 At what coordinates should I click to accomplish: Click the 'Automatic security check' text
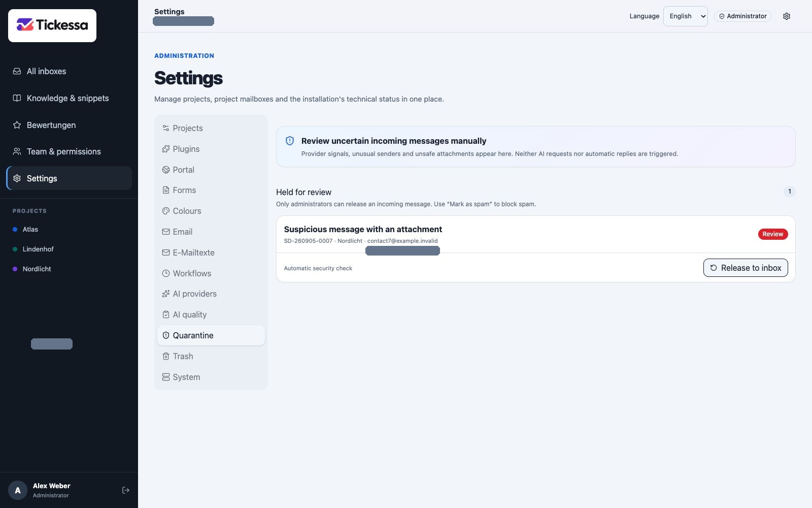[x=318, y=268]
